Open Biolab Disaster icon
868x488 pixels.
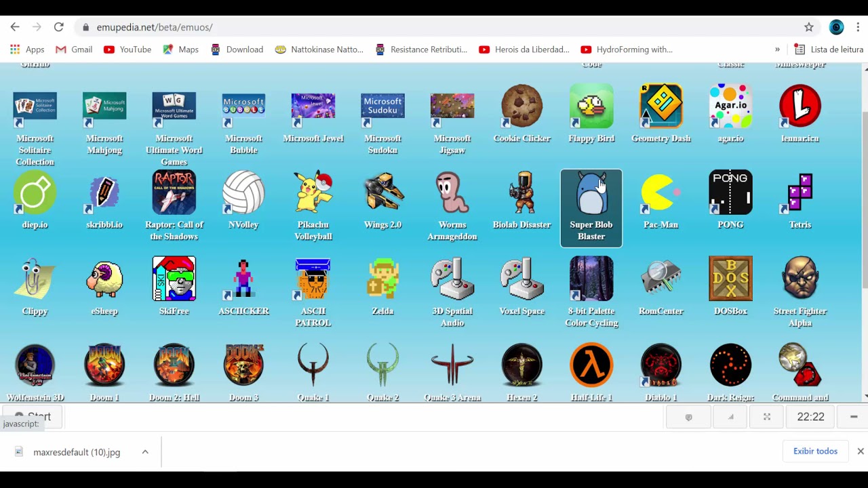(x=522, y=193)
